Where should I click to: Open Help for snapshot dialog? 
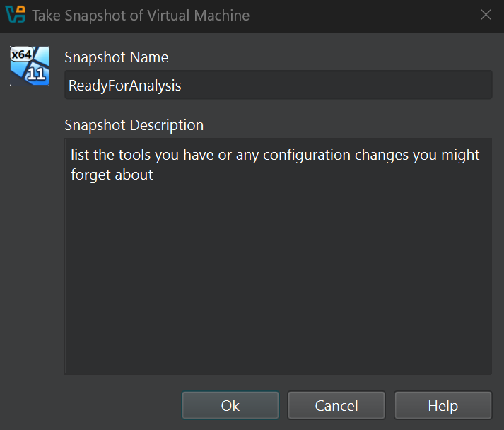pos(443,405)
